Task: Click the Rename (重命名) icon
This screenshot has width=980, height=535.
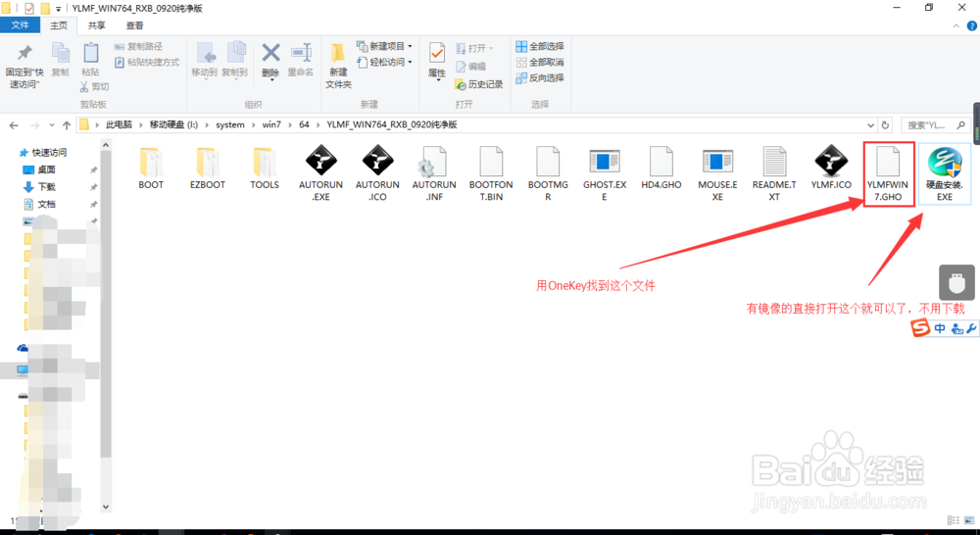Action: tap(301, 53)
